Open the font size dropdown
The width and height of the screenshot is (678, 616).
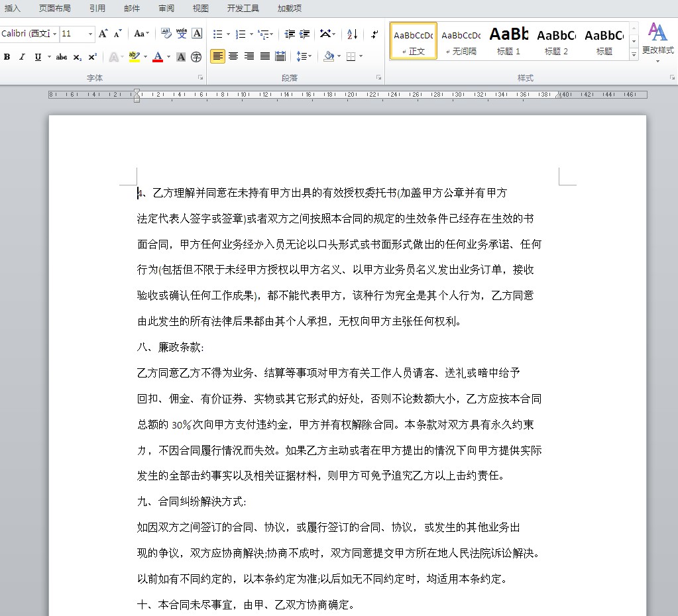click(x=91, y=32)
